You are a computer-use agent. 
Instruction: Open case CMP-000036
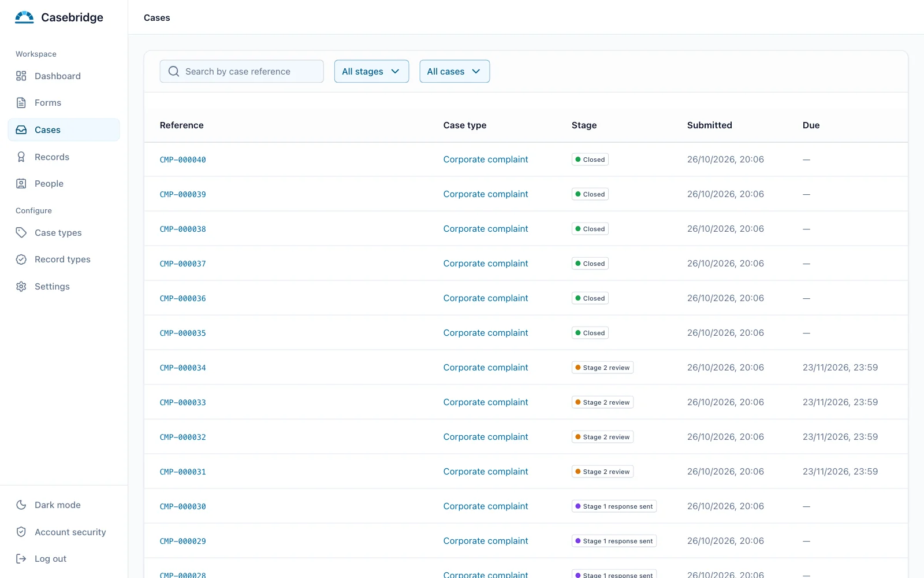tap(183, 298)
